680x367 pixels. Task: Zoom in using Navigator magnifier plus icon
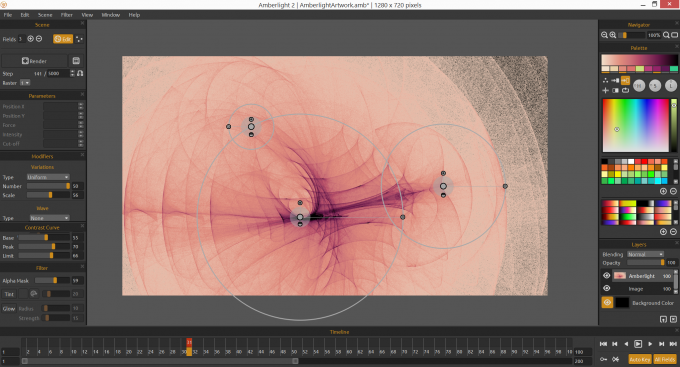pyautogui.click(x=613, y=35)
